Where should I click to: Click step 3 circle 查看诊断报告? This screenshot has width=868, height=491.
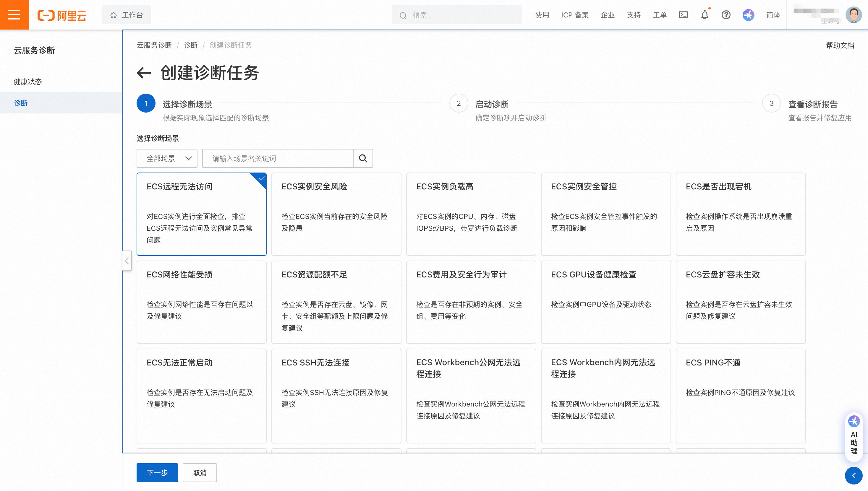pos(772,103)
